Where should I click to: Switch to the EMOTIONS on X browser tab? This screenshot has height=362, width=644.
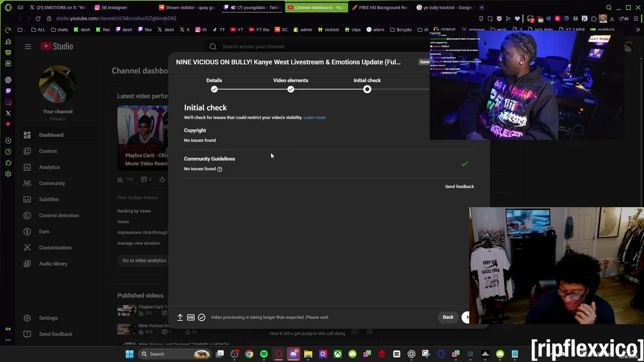(x=58, y=8)
